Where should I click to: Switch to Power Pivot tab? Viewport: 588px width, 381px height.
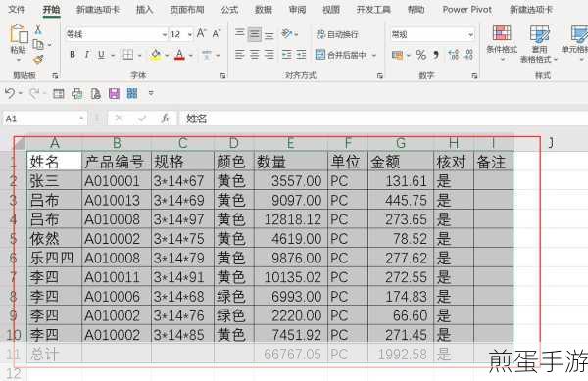click(466, 10)
